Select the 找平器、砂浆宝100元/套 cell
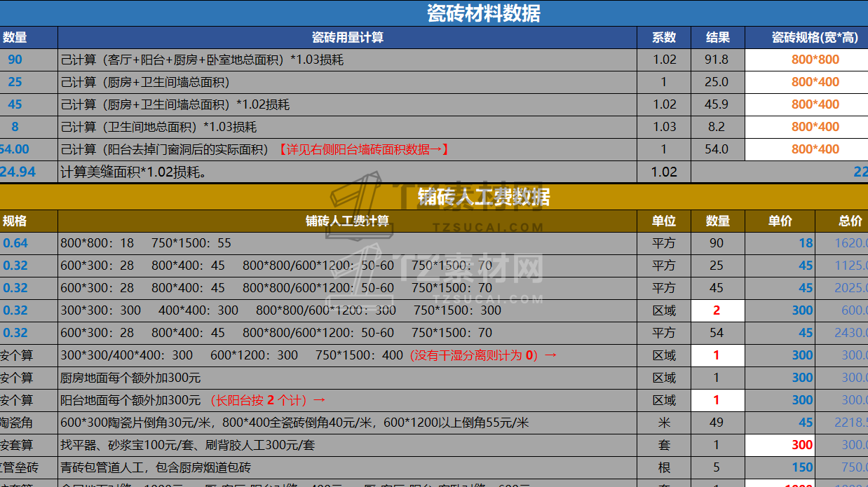 pyautogui.click(x=348, y=445)
